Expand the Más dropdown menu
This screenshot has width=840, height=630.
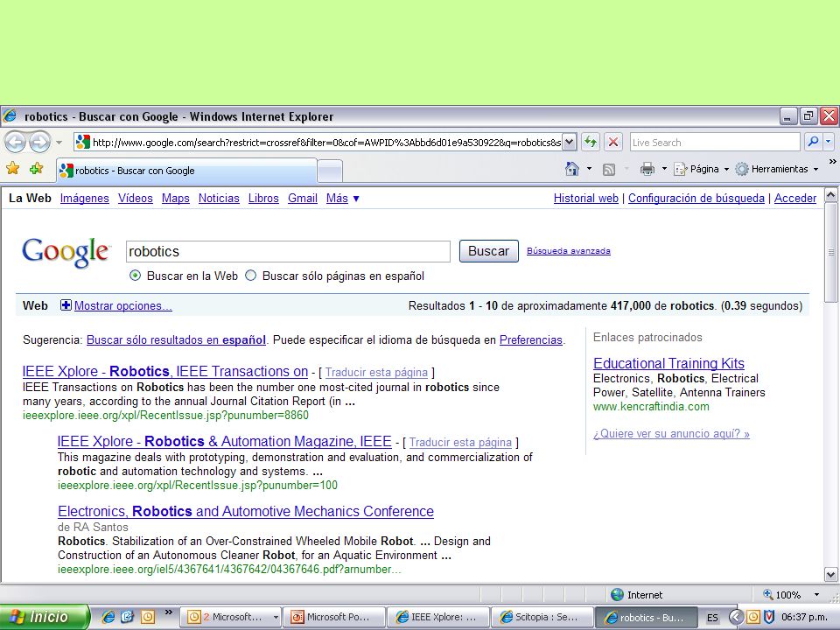(343, 199)
